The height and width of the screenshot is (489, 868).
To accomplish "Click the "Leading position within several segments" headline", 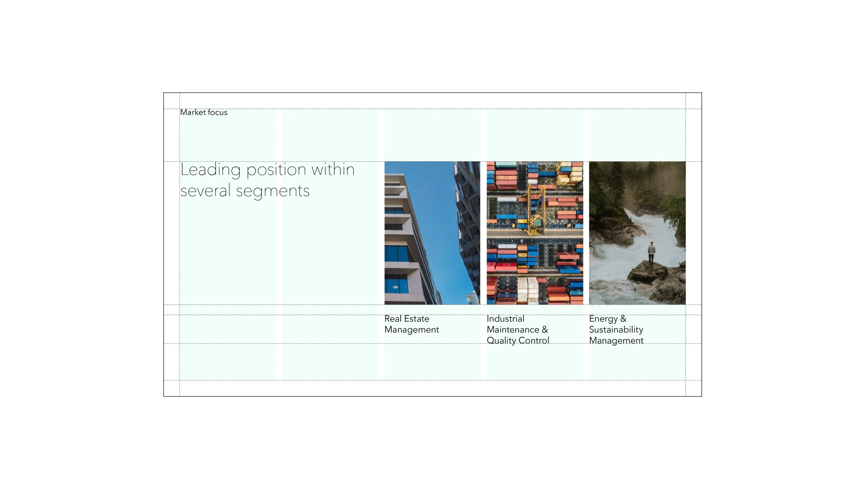I will [x=267, y=180].
